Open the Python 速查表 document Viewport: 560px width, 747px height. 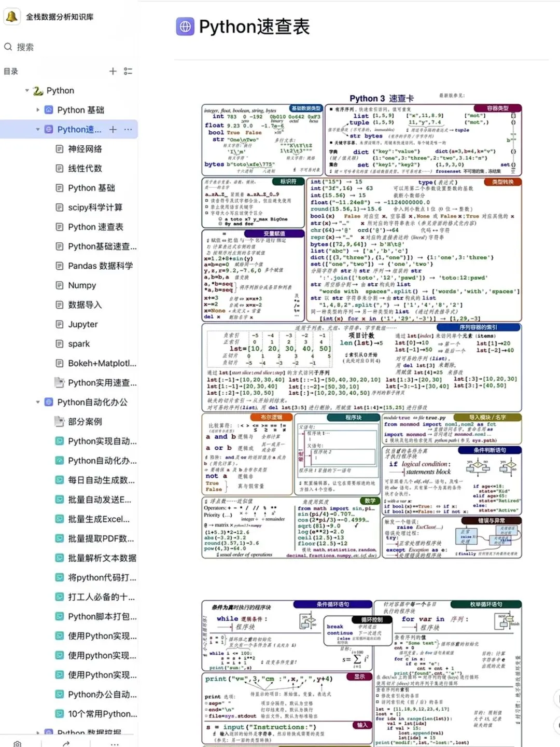96,227
